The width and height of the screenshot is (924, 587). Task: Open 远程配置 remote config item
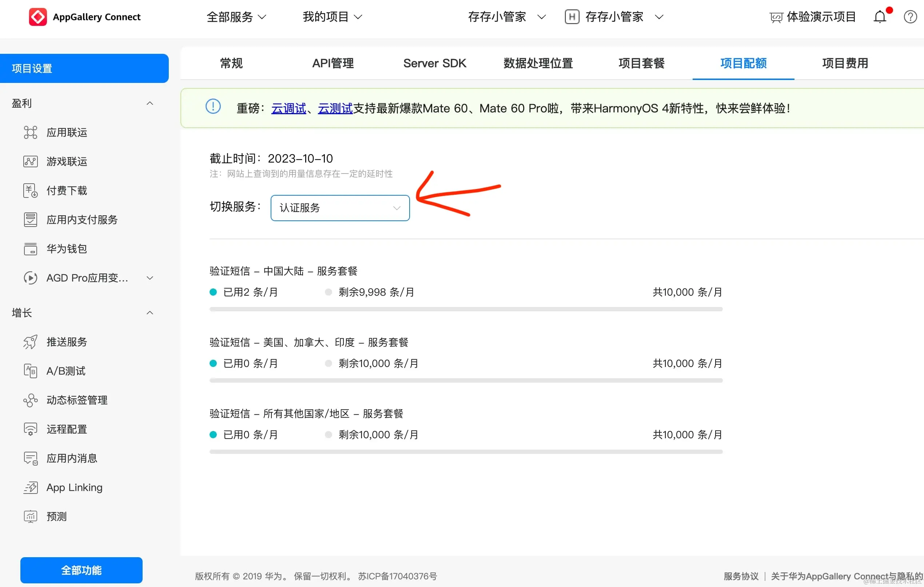[67, 429]
